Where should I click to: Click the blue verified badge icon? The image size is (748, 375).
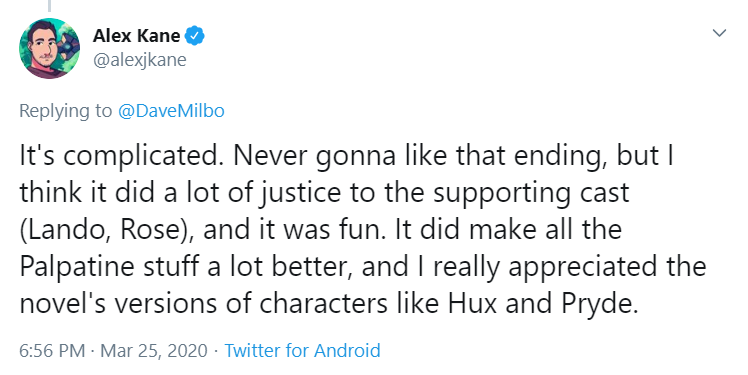195,36
